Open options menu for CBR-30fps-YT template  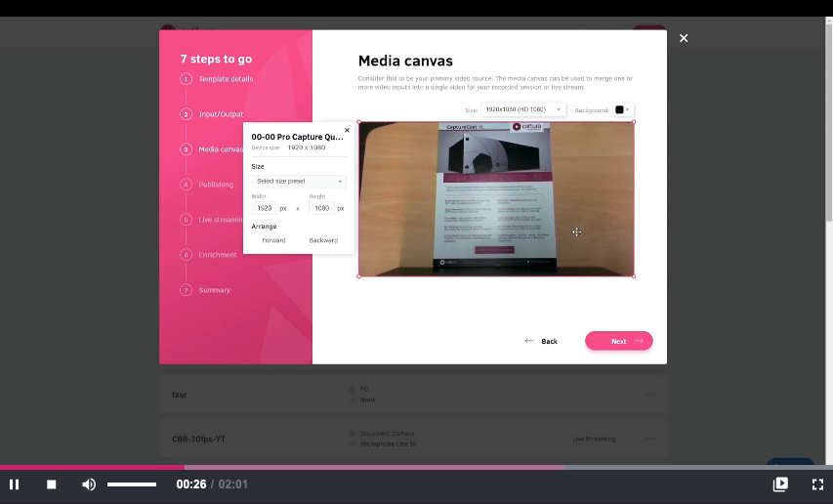tap(650, 439)
